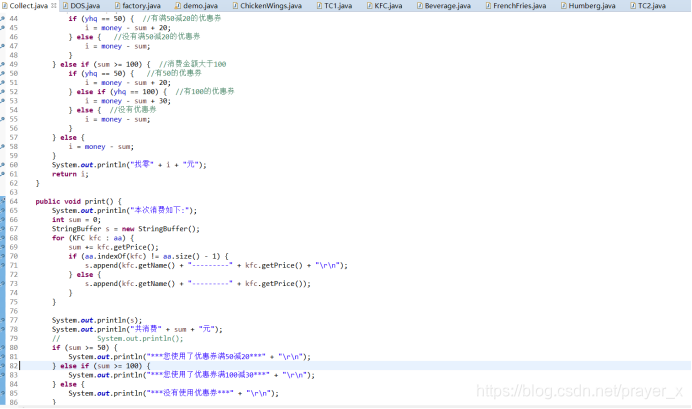
Task: Click the gutter marker on line 60
Action: click(3, 165)
